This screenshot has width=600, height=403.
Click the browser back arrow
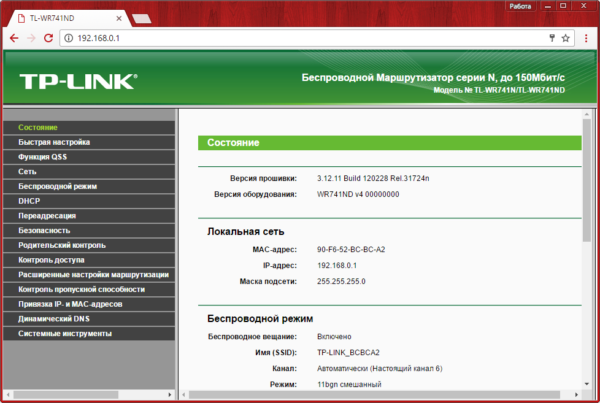pos(14,38)
